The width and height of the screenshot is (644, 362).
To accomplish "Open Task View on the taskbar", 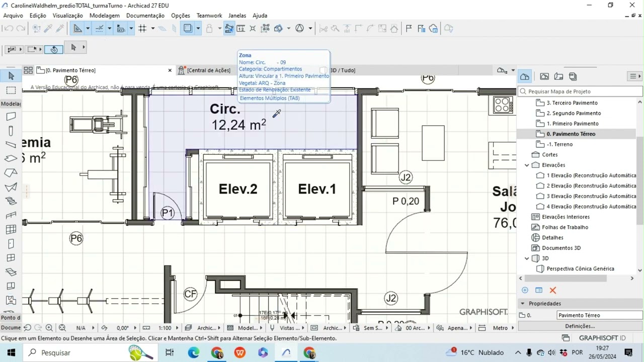I will click(170, 353).
